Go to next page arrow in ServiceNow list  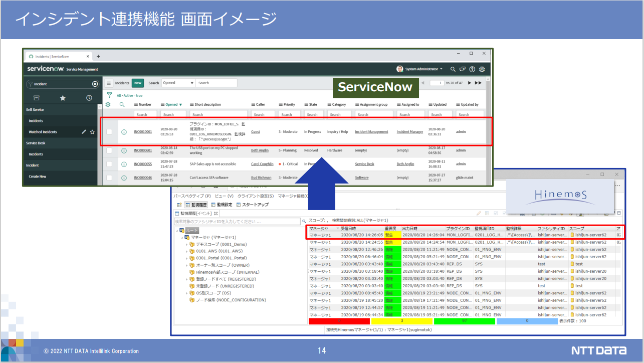tap(470, 83)
